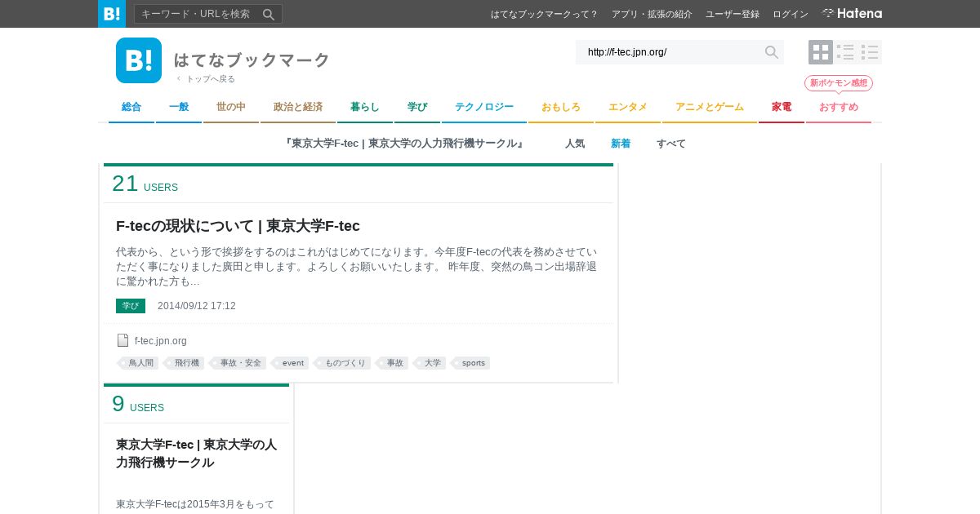This screenshot has width=980, height=514.
Task: Click the event tag
Action: tap(291, 363)
